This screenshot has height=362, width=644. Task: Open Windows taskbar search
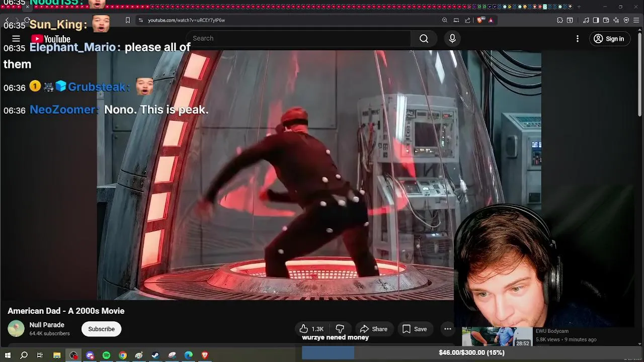pyautogui.click(x=24, y=355)
